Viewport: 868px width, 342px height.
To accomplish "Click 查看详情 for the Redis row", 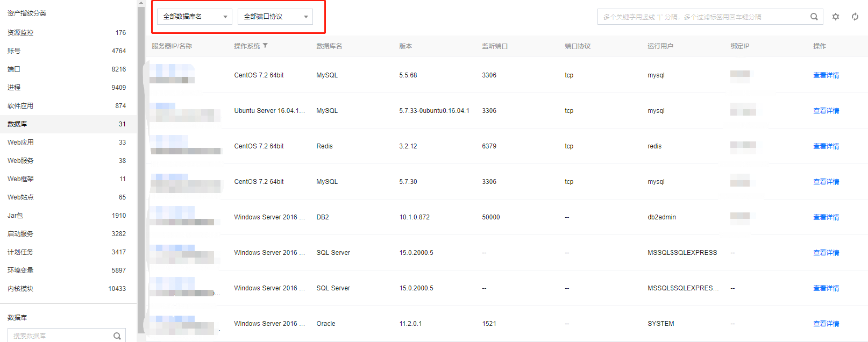I will click(826, 146).
